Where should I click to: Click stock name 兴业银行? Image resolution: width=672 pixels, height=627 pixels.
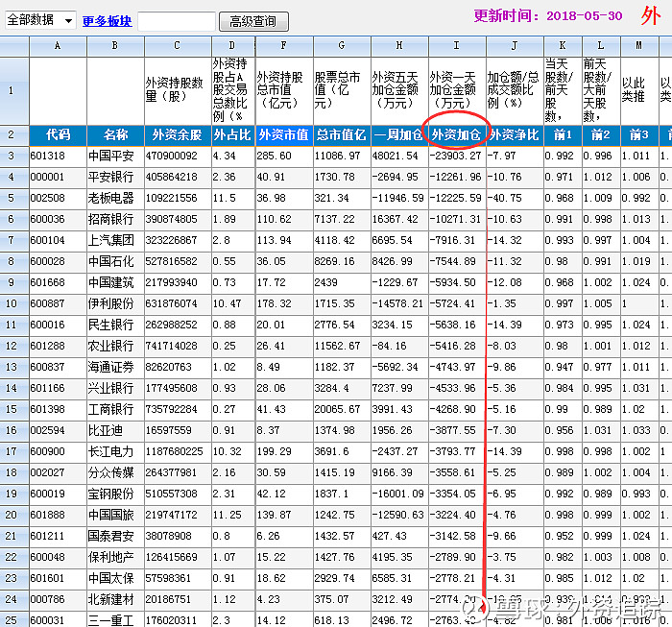pos(110,388)
